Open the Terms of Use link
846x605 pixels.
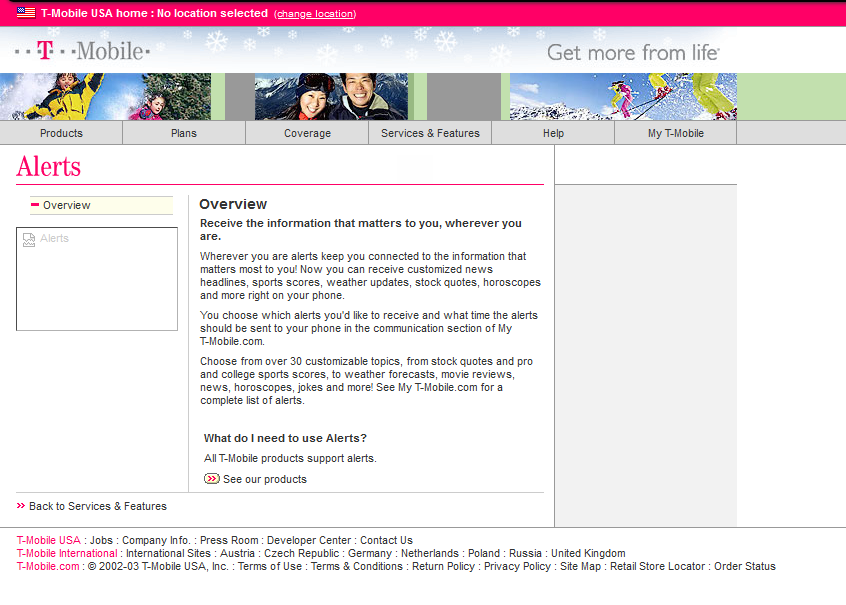pos(270,566)
